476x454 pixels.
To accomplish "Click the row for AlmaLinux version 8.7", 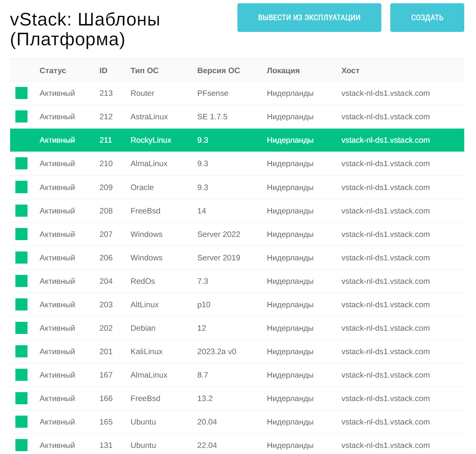I will 238,375.
